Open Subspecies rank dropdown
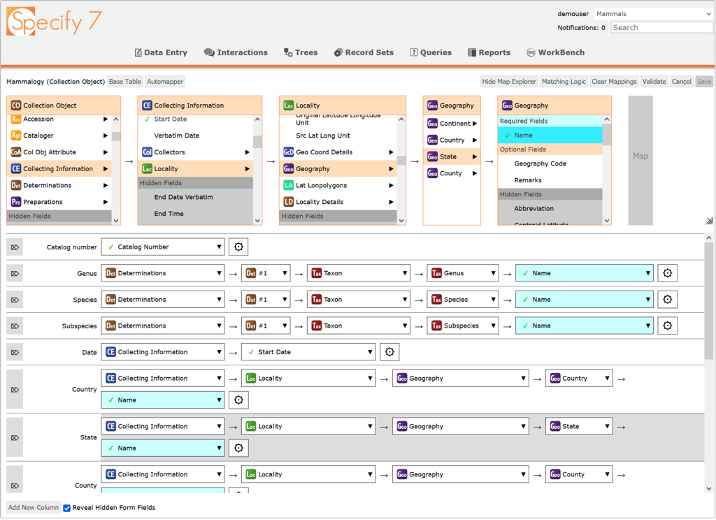This screenshot has height=520, width=716. (463, 326)
